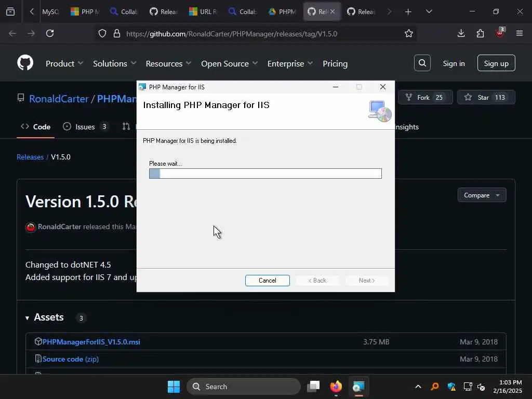This screenshot has width=532, height=399.
Task: Open the browser hamburger menu
Action: point(520,33)
